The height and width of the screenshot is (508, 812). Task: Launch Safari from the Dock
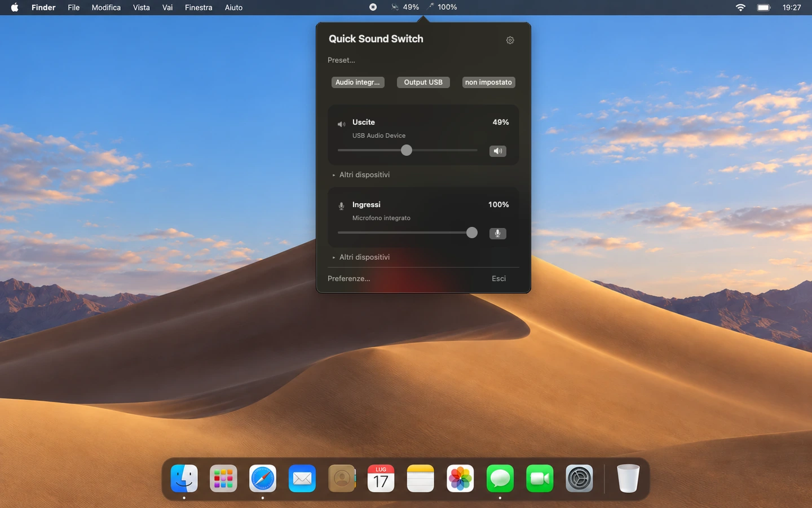263,479
